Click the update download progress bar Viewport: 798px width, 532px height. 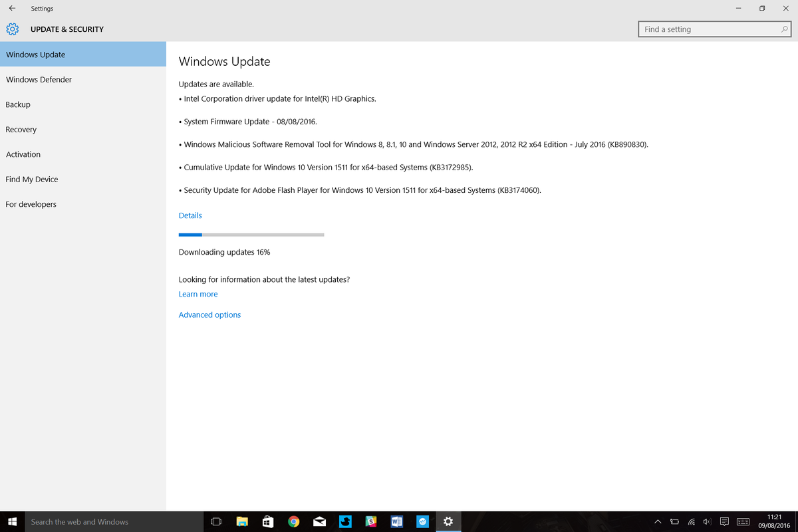(x=251, y=234)
